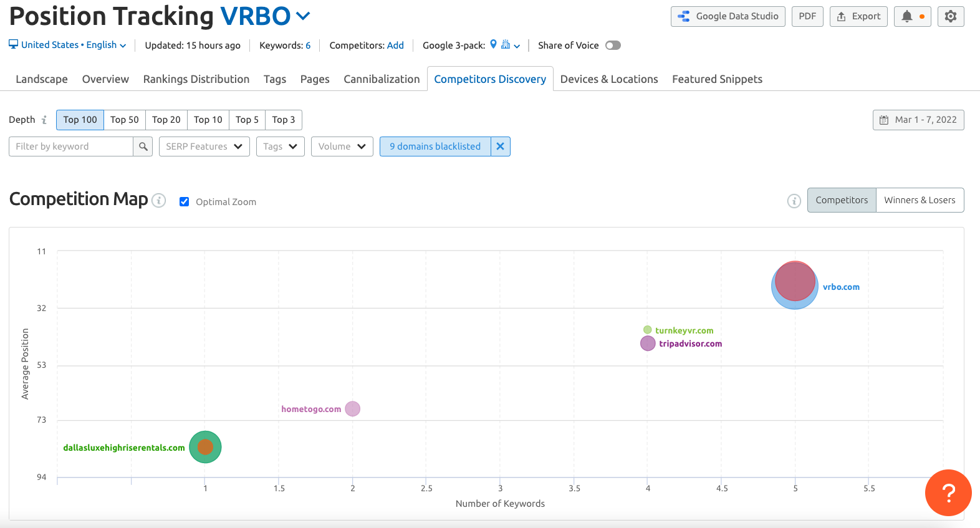Select Top 10 depth
This screenshot has width=980, height=528.
[208, 120]
